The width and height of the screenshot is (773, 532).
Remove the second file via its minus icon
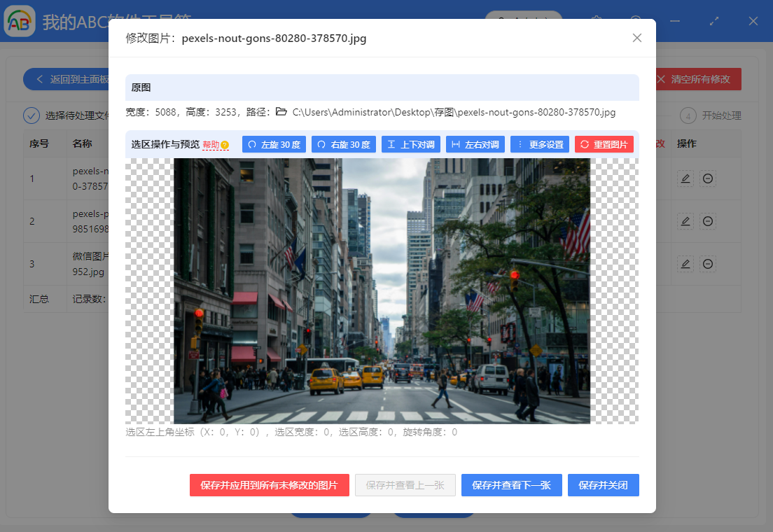point(708,220)
